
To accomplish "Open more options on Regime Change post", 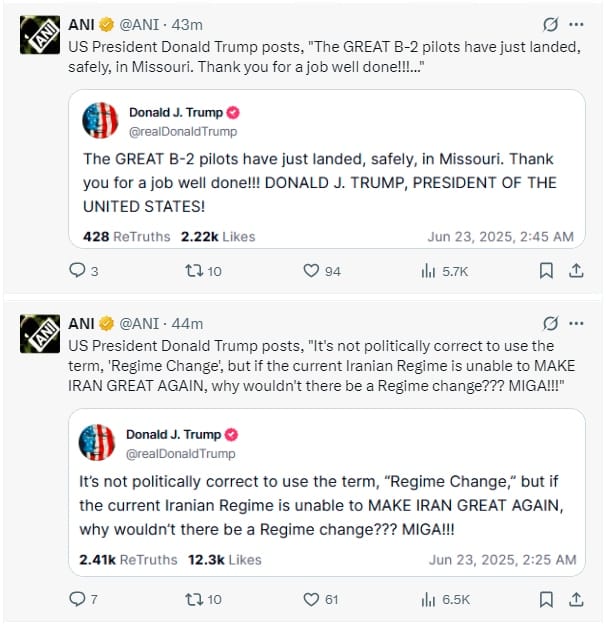I will tap(576, 323).
